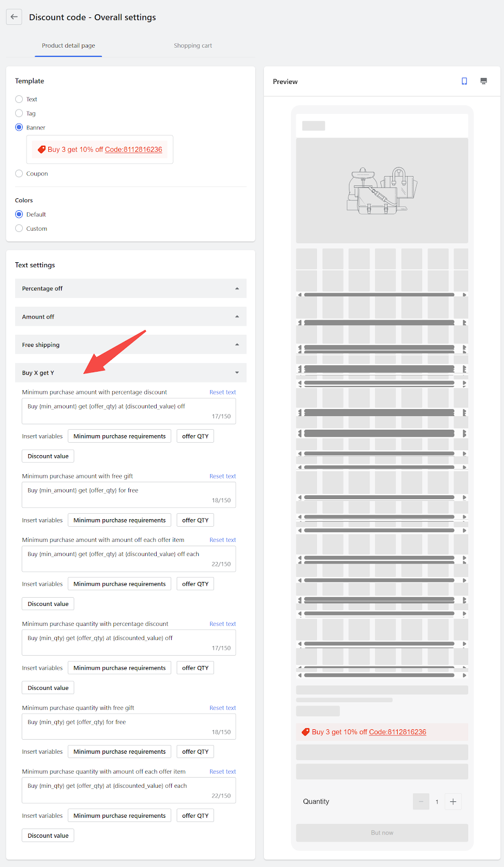Screen dimensions: 504x867
Task: Edit the 'Buy {min_qty} get {offer_qty} for free' field
Action: click(x=129, y=727)
